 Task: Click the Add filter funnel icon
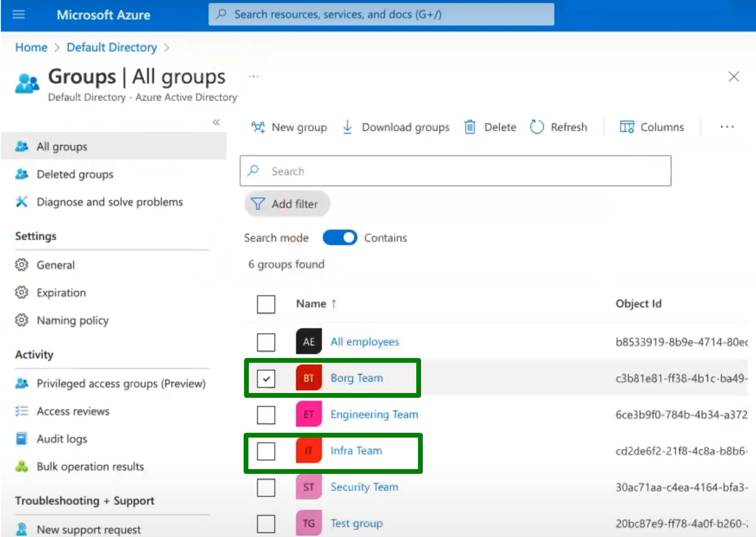coord(257,204)
